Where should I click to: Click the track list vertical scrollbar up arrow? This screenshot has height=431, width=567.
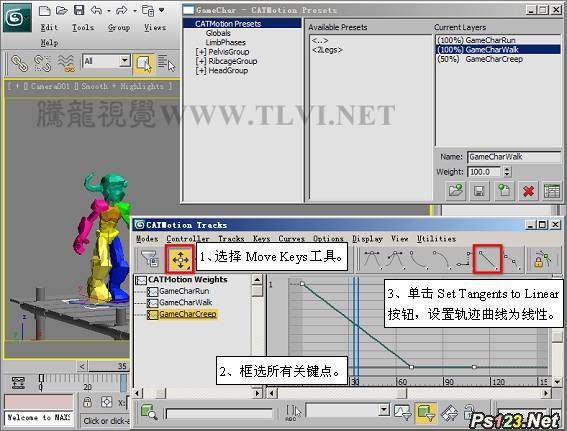[256, 279]
